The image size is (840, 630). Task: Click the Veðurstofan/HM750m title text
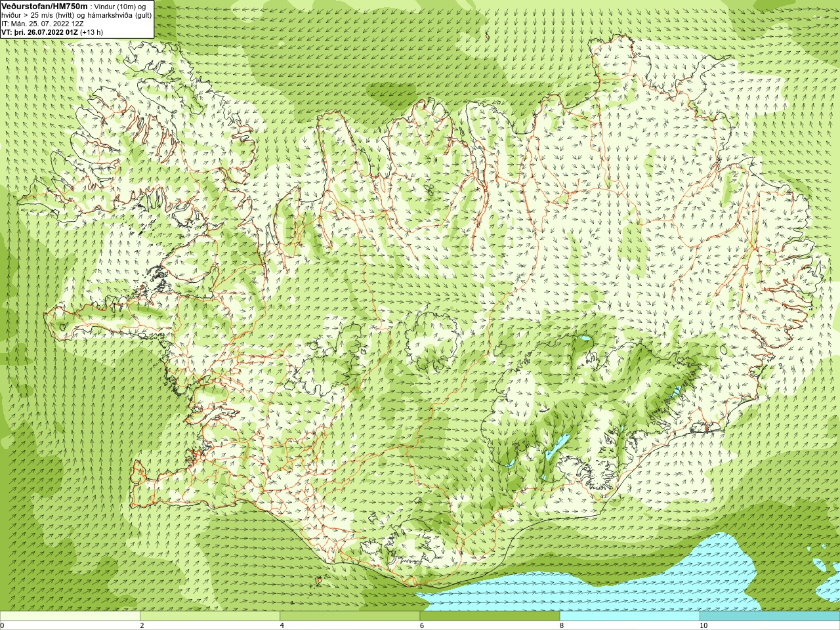click(44, 5)
